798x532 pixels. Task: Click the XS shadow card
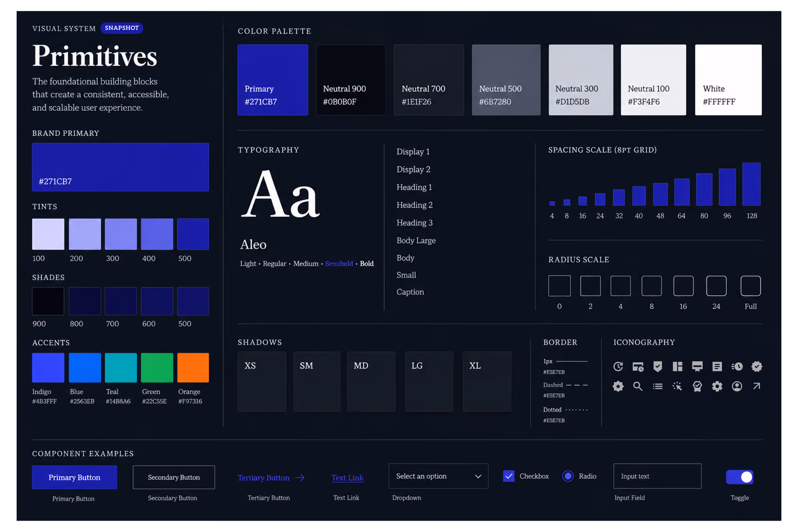(262, 382)
